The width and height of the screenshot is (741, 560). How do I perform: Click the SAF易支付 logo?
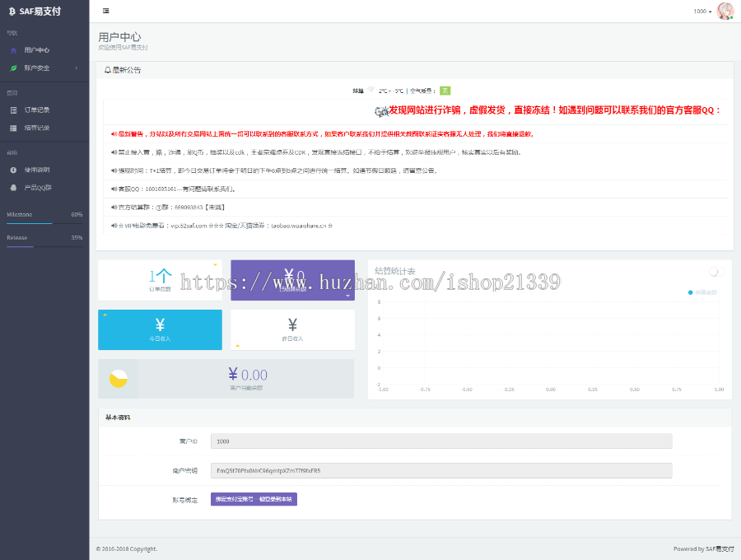pos(35,12)
